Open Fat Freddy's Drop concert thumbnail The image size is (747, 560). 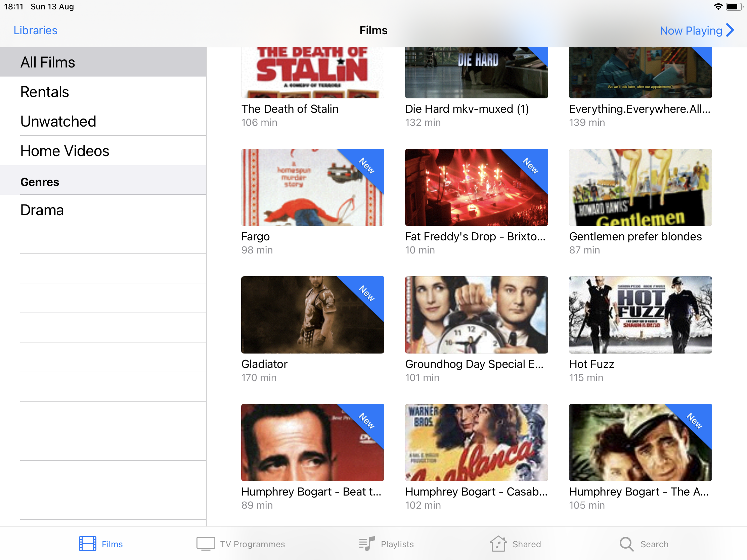tap(476, 187)
